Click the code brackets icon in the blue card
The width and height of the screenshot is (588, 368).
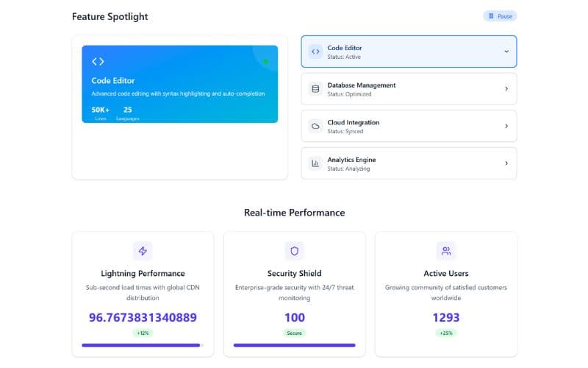[98, 62]
